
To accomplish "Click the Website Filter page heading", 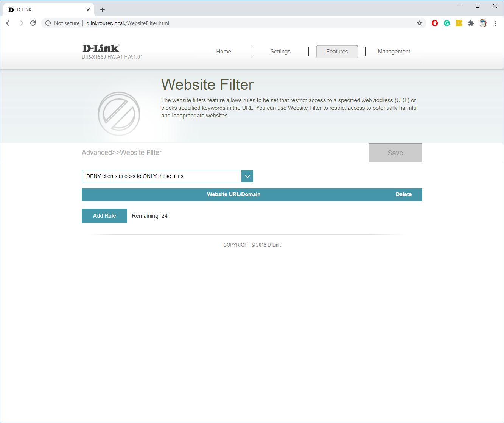I will [x=207, y=84].
